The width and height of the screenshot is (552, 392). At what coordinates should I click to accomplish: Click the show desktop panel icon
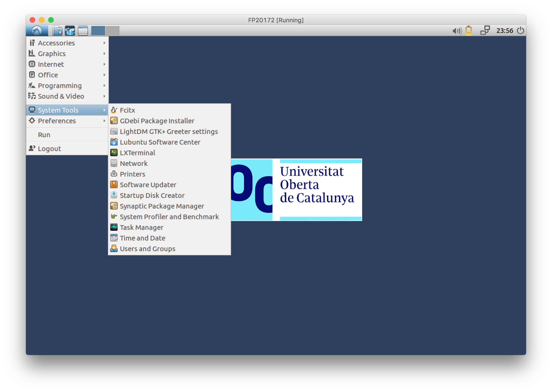(83, 31)
